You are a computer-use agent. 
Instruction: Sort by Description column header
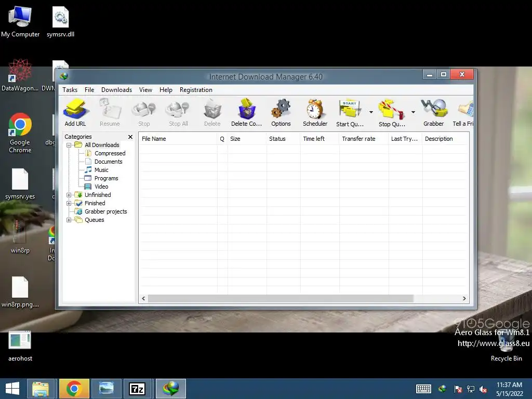coord(445,139)
